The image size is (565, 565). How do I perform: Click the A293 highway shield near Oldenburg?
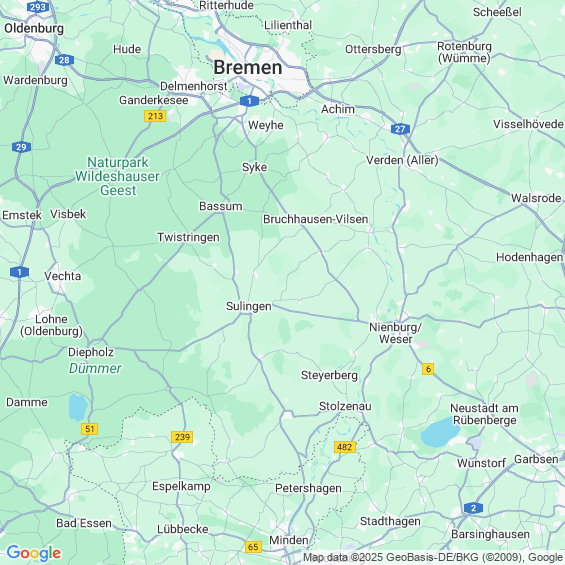pos(38,7)
